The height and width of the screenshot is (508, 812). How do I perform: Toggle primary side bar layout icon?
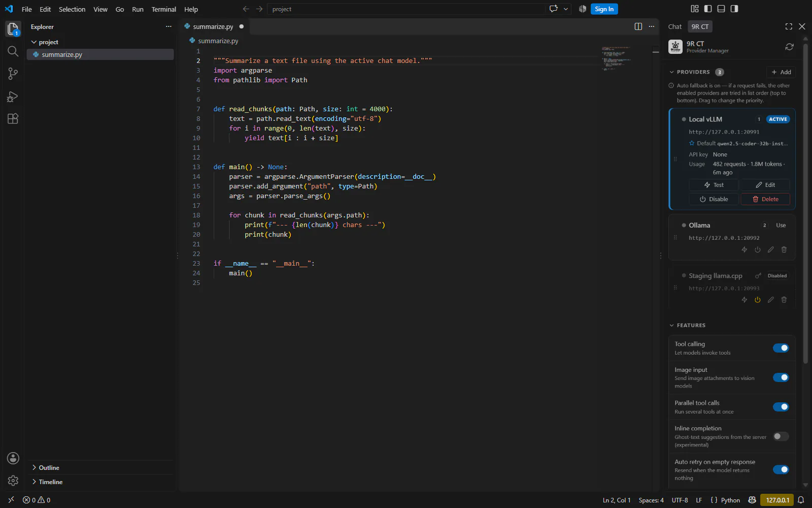[x=708, y=9]
